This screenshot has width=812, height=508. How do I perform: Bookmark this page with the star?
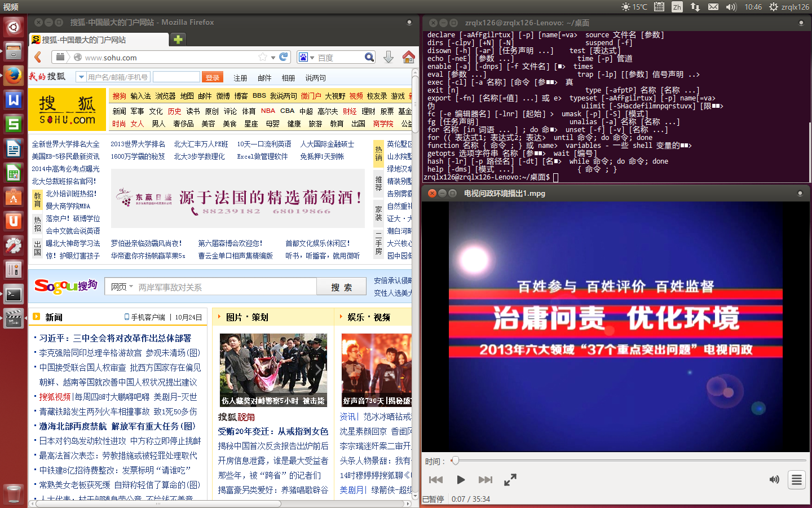pyautogui.click(x=263, y=57)
